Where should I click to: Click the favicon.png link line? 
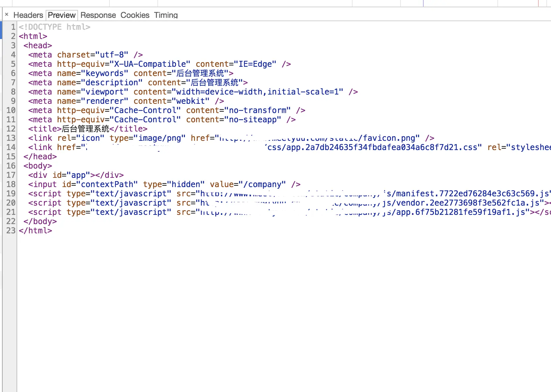click(x=231, y=138)
